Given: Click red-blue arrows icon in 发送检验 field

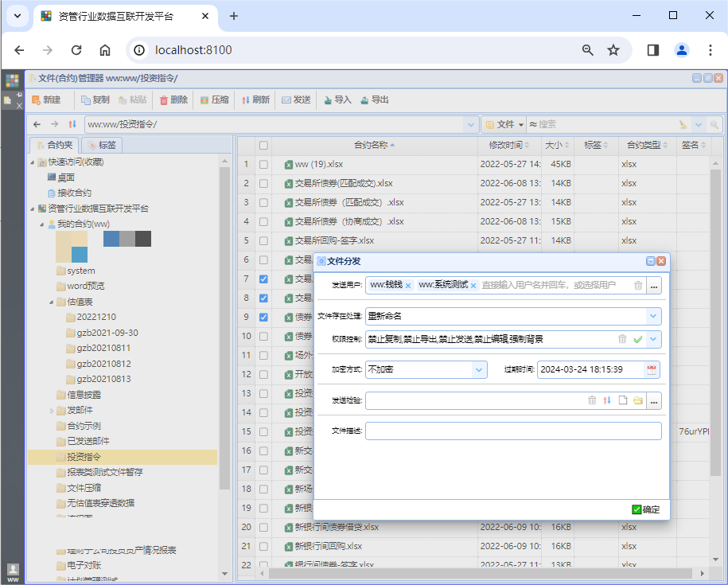Looking at the screenshot, I should click(607, 400).
